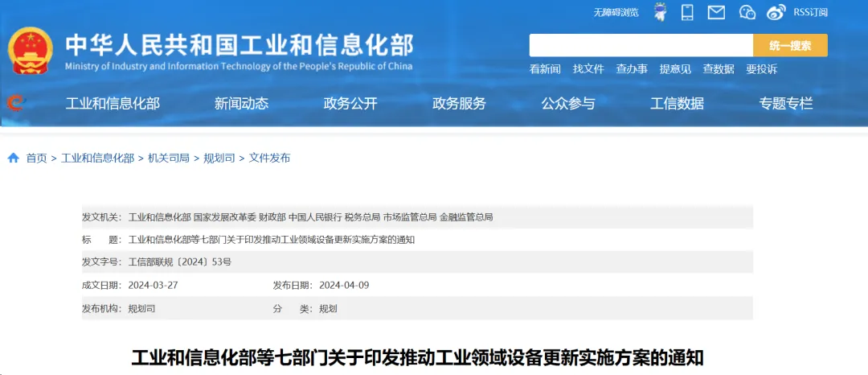Click the home icon in breadcrumb
The image size is (868, 375).
point(14,158)
